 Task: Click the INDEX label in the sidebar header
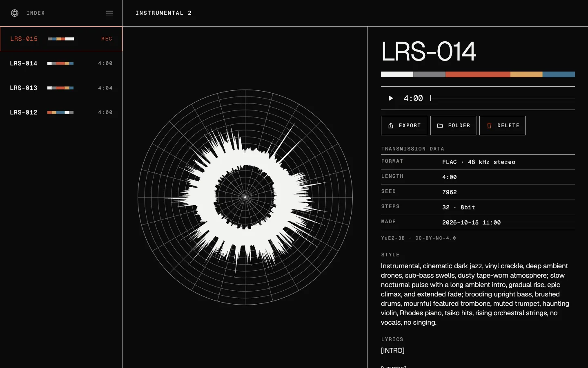pos(36,13)
